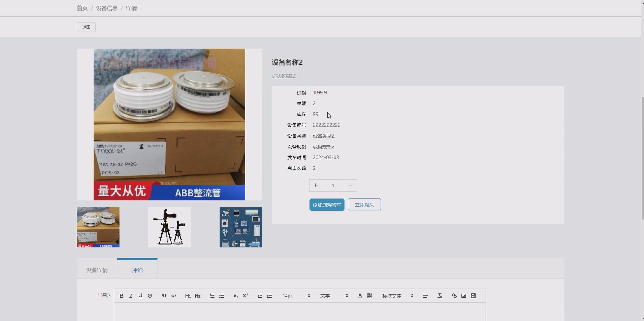Viewport: 644px width, 321px height.
Task: Go to 设备信息 in the breadcrumb
Action: (107, 8)
